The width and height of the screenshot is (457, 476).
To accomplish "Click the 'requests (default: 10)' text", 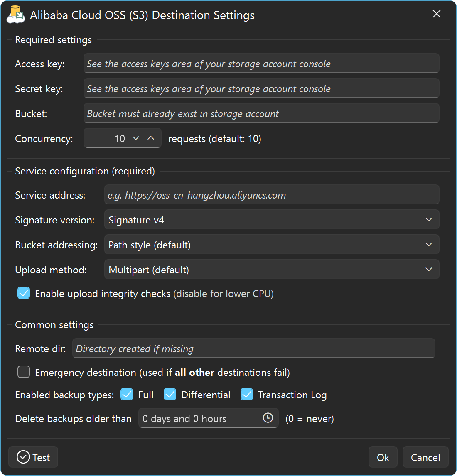I will click(215, 139).
